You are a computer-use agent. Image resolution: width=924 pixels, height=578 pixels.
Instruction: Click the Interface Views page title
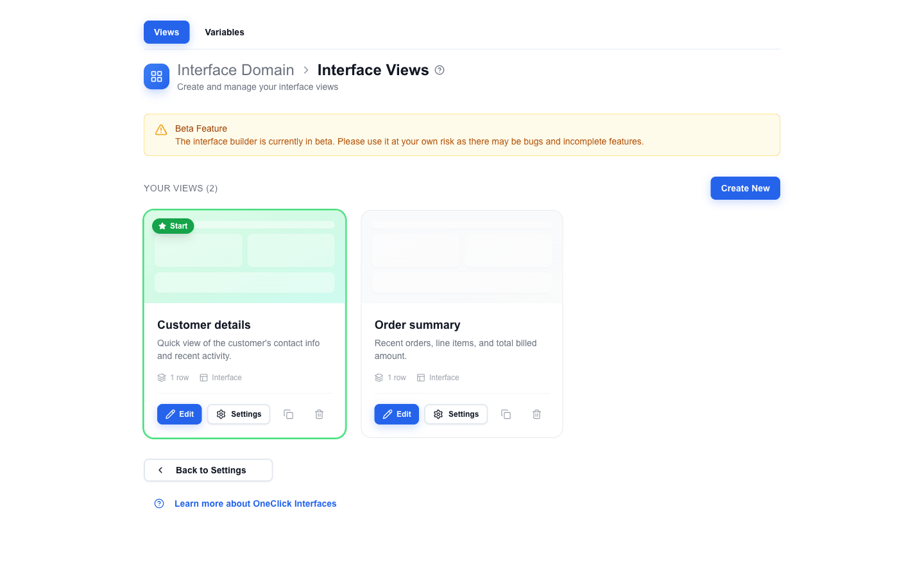click(x=373, y=70)
